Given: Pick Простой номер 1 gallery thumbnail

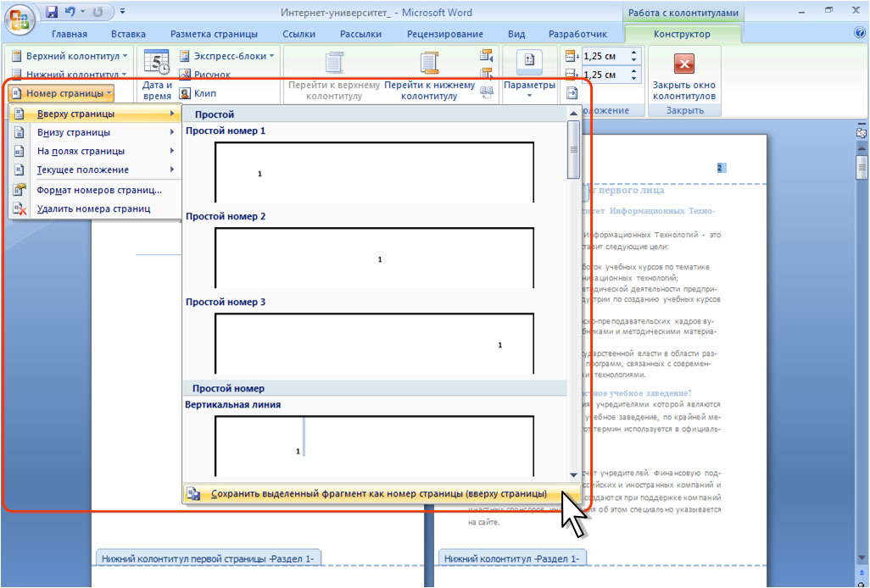Looking at the screenshot, I should (375, 172).
